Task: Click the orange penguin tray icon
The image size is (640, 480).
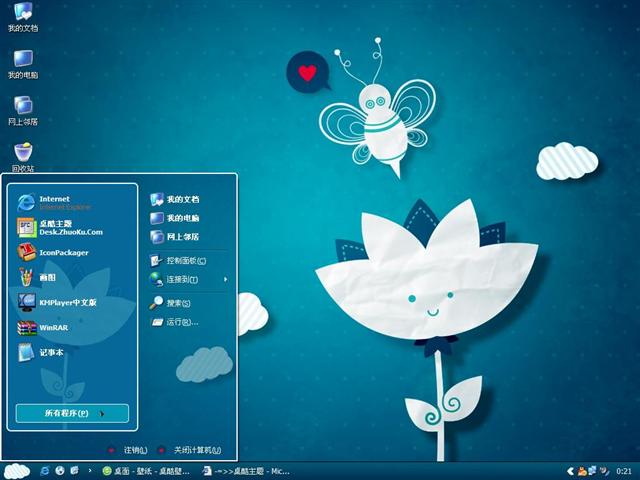Action: 582,471
